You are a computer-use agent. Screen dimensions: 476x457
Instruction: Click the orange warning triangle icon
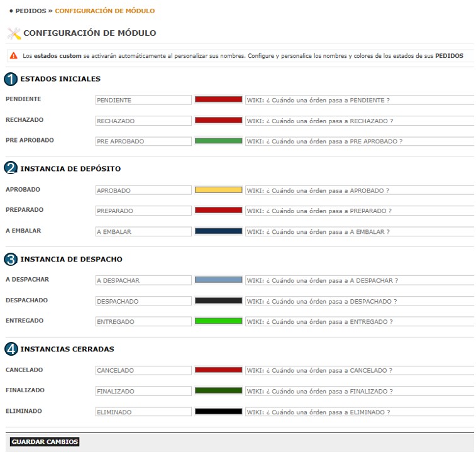tap(13, 56)
